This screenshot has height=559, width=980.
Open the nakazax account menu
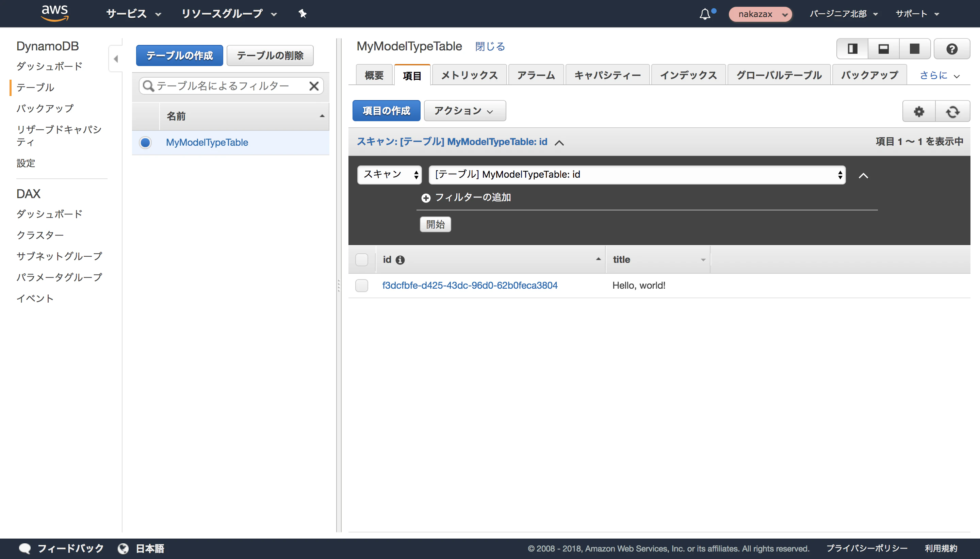(761, 14)
